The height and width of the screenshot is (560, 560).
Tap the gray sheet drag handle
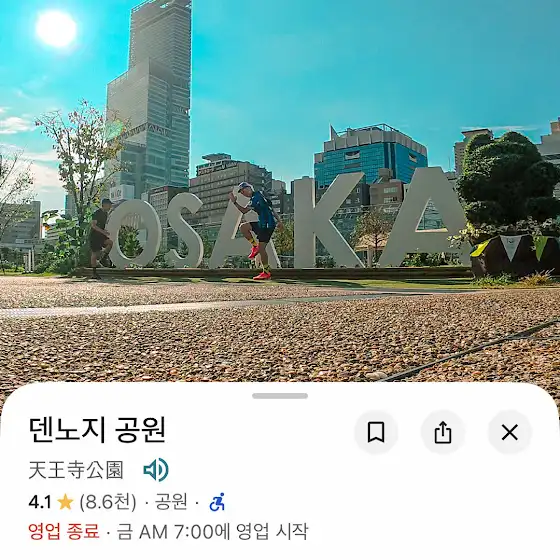coord(280,396)
